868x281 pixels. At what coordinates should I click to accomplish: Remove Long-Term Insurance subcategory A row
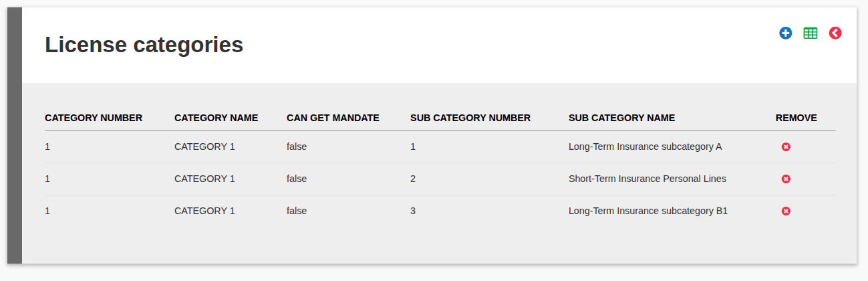pyautogui.click(x=786, y=147)
